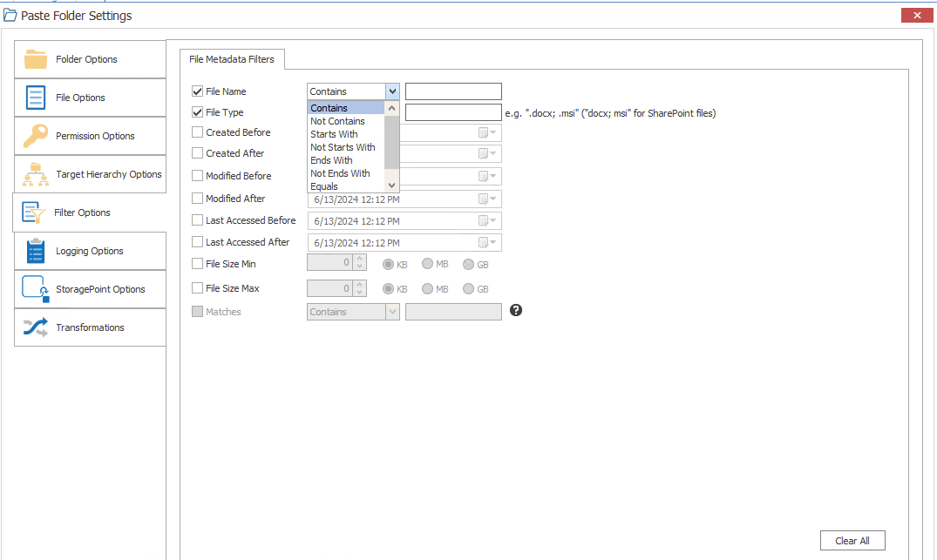
Task: Open the Transformations panel
Action: pyautogui.click(x=90, y=327)
